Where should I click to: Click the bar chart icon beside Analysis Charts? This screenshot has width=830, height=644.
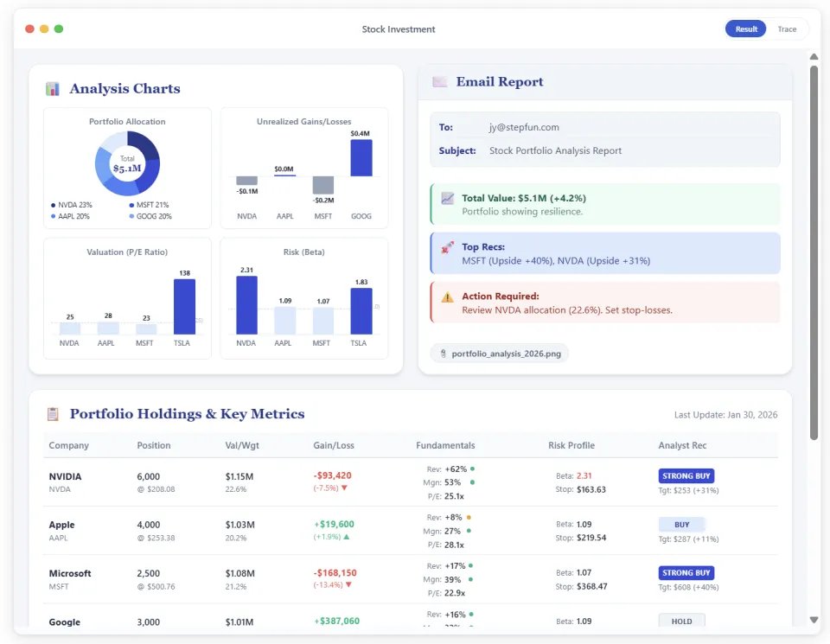click(53, 89)
